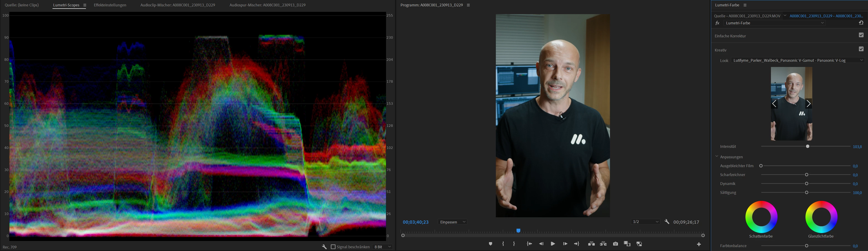868x251 pixels.
Task: Collapse the Anpassungen section
Action: (x=717, y=157)
